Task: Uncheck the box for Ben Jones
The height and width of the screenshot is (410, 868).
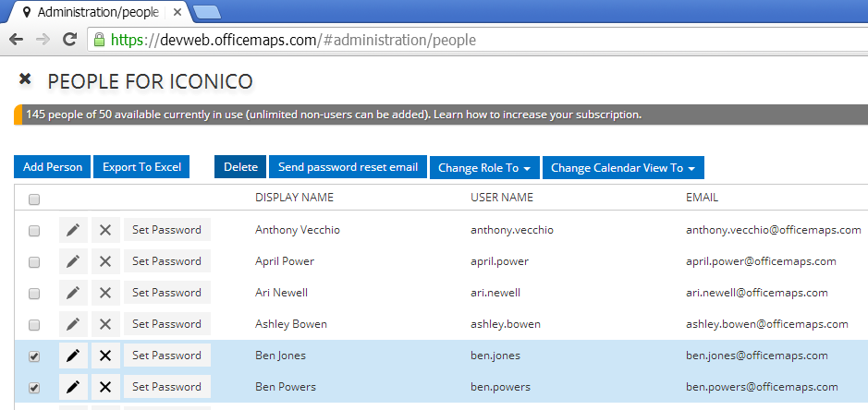Action: point(34,356)
